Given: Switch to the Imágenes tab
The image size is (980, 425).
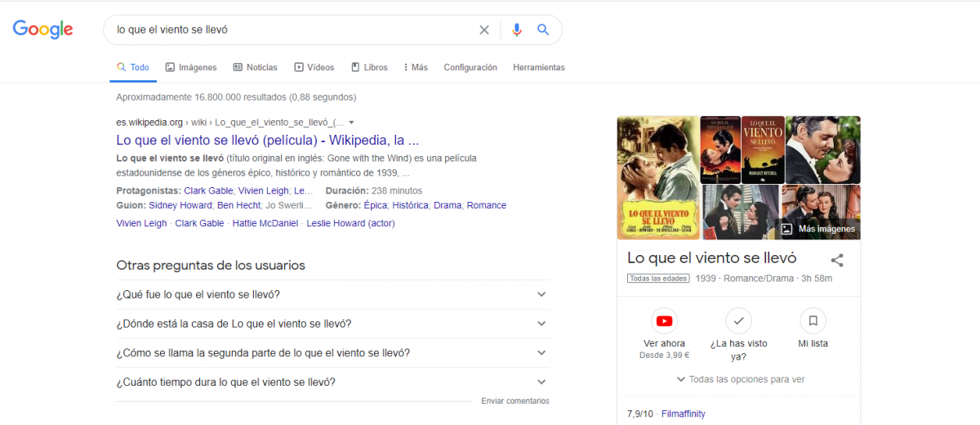Looking at the screenshot, I should coord(191,68).
